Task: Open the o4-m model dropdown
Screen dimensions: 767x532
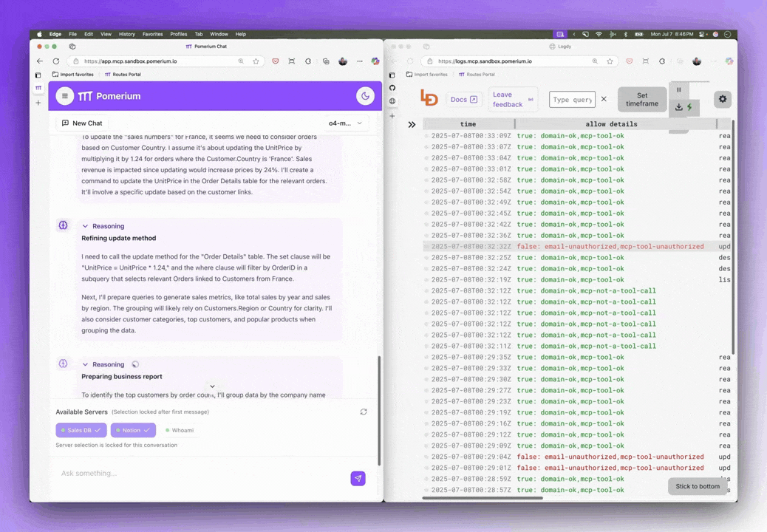Action: pyautogui.click(x=345, y=123)
